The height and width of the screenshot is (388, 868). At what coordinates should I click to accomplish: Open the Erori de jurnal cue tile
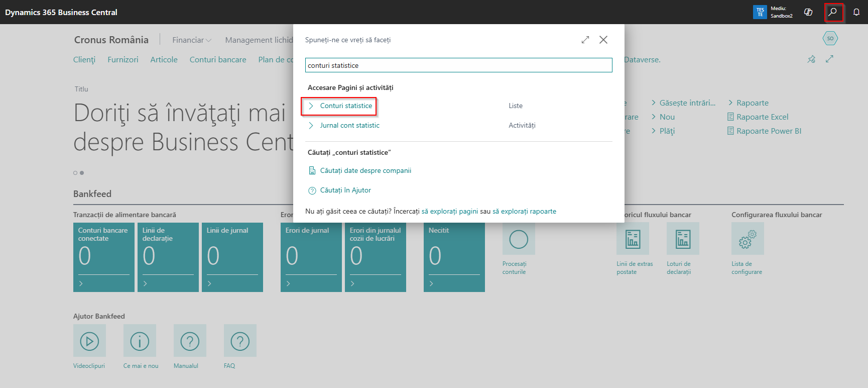[x=311, y=257]
